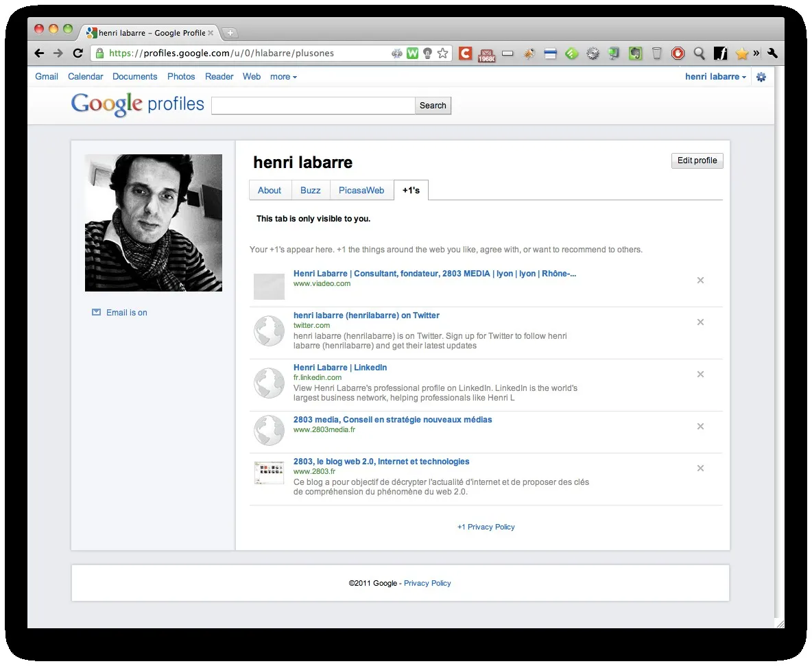812x666 pixels.
Task: Click the lightbulb icon in address bar
Action: point(428,53)
